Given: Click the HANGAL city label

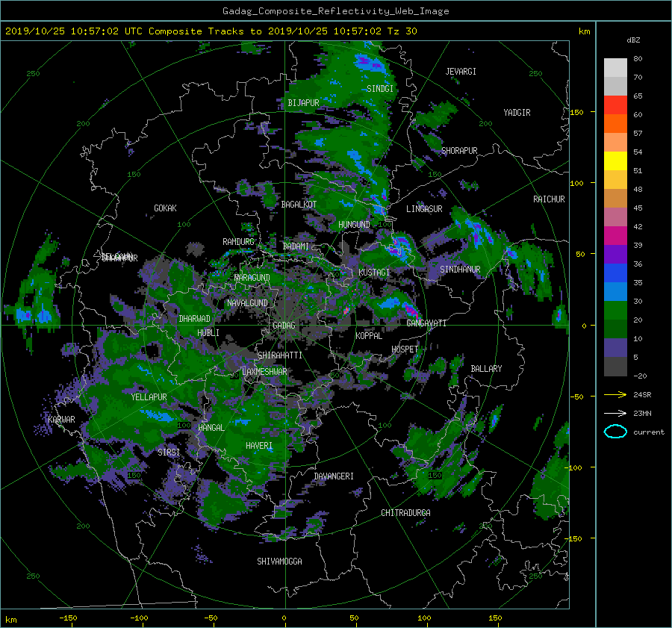Looking at the screenshot, I should (x=211, y=428).
